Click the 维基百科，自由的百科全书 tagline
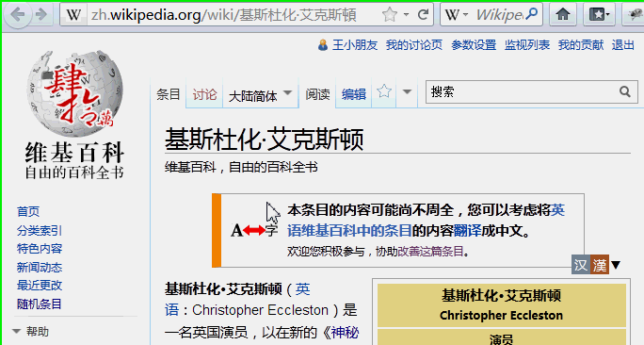Screen dimensions: 644x345 pyautogui.click(x=241, y=168)
